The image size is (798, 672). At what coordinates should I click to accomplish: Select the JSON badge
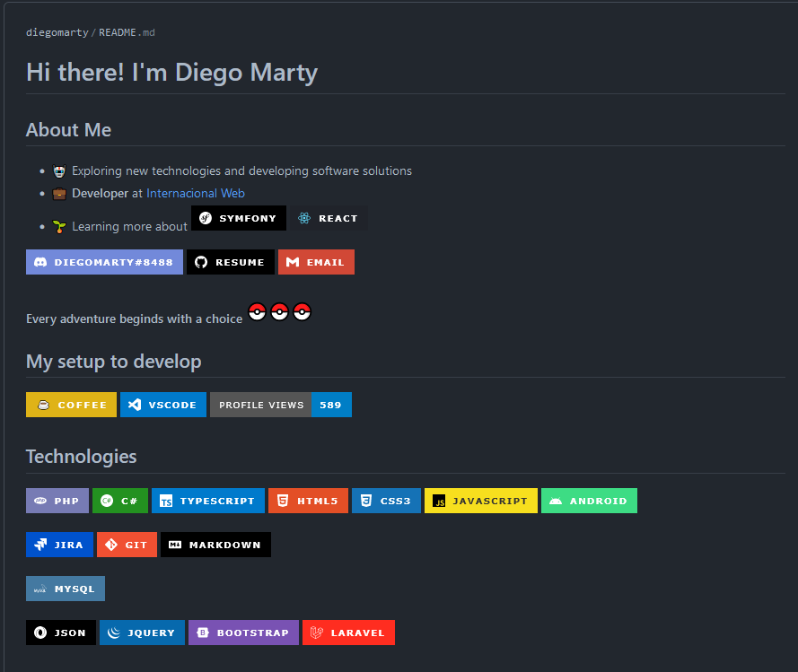(x=60, y=633)
